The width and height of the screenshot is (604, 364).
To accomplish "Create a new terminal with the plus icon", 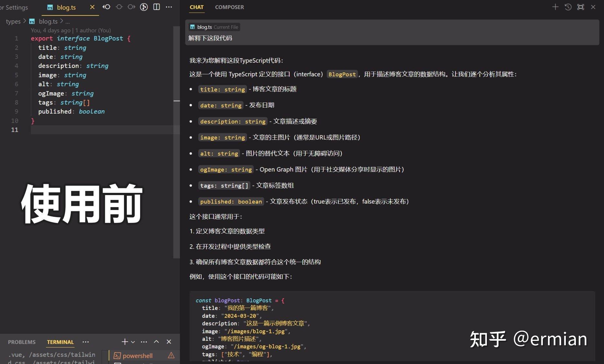I will (124, 342).
